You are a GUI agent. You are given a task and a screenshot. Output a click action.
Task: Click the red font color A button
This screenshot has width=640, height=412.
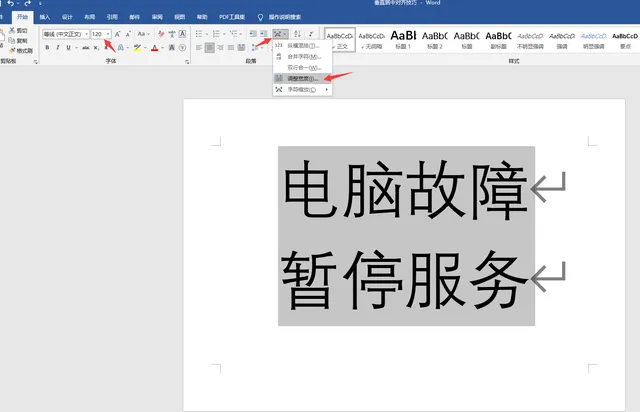point(155,48)
